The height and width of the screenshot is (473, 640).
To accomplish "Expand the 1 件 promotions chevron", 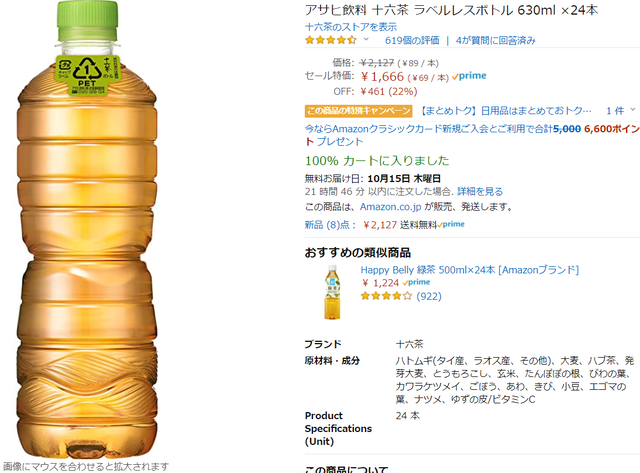I will [633, 109].
